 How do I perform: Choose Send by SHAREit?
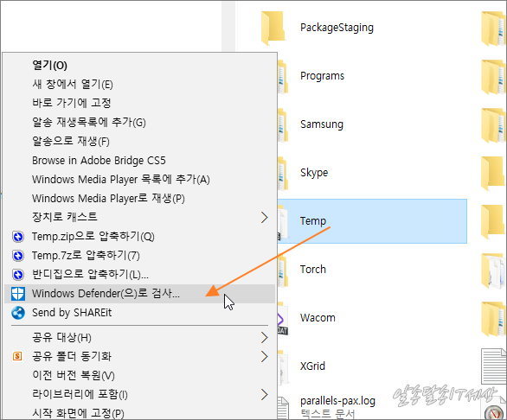pyautogui.click(x=139, y=313)
